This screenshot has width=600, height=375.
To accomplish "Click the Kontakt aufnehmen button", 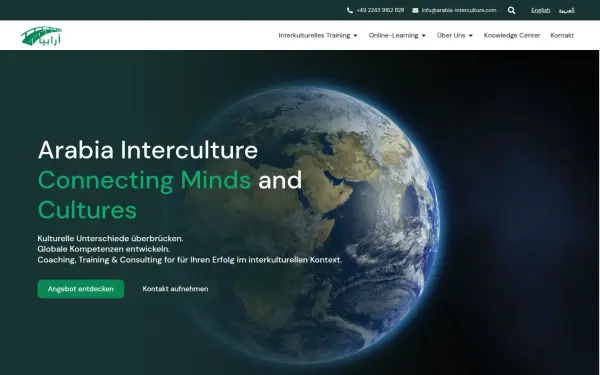I will (175, 289).
